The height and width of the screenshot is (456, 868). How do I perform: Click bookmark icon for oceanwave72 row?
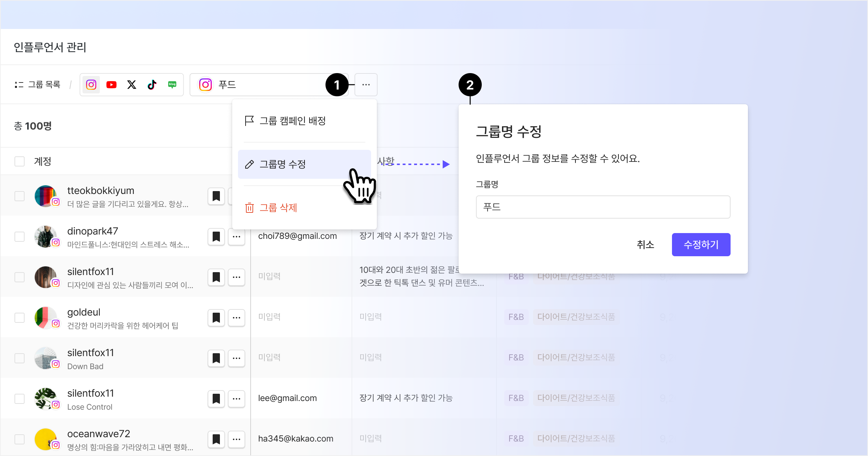216,439
